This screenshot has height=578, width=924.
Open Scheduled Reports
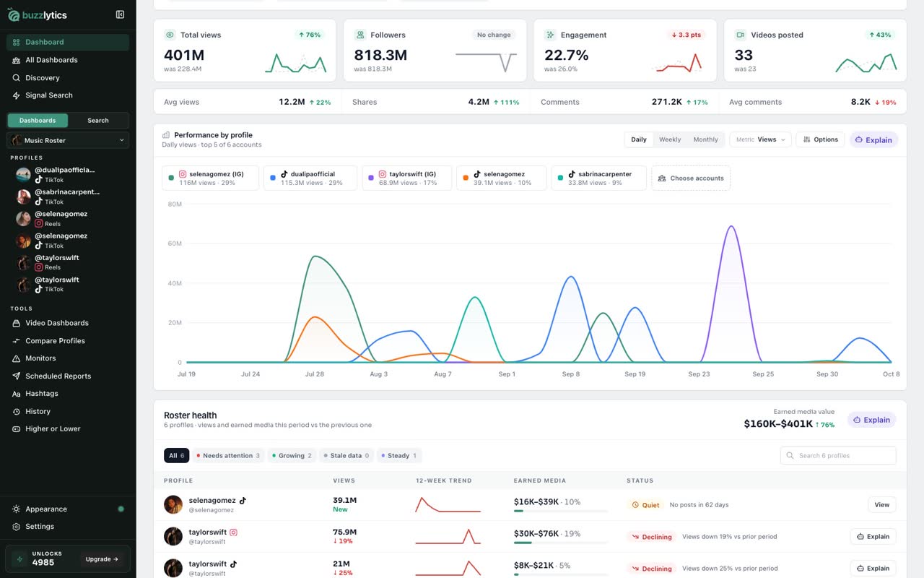click(68, 376)
